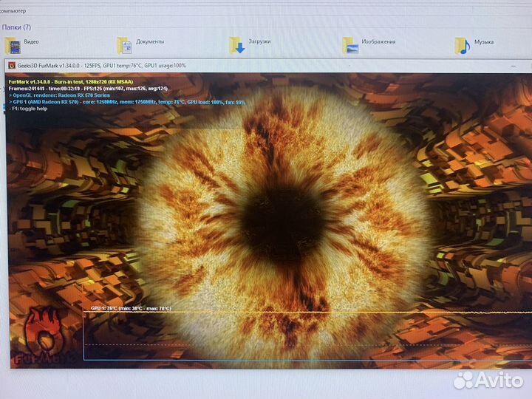
Task: Click the FurMark icon in the title bar
Action: (x=11, y=65)
